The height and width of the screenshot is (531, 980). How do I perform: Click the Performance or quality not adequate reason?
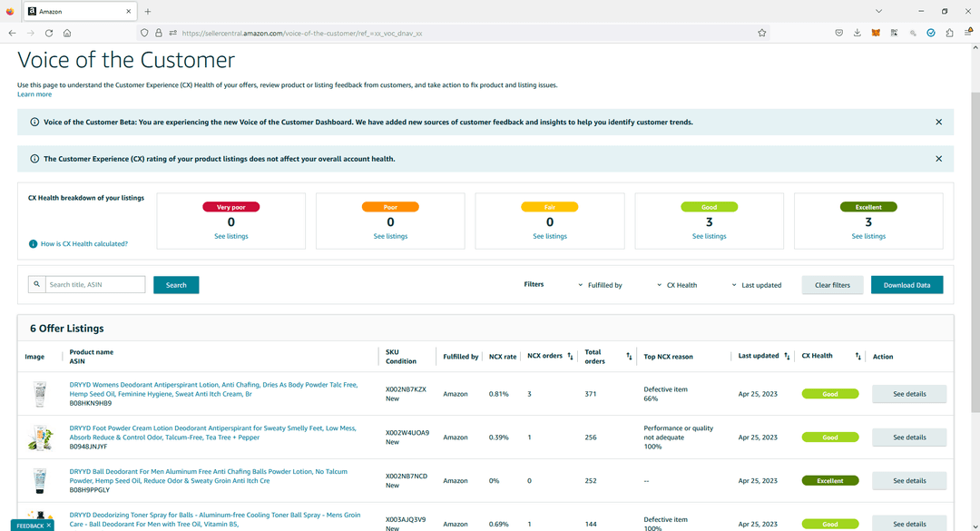679,433
